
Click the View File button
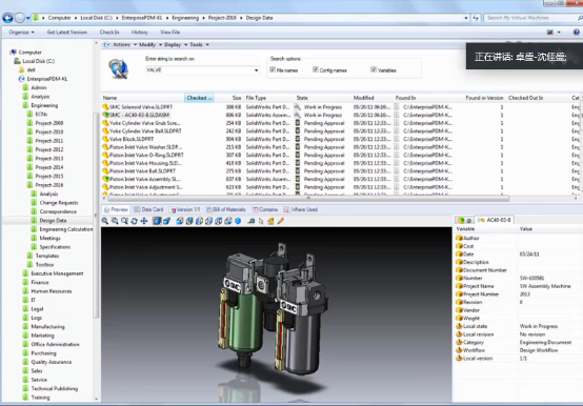click(170, 32)
